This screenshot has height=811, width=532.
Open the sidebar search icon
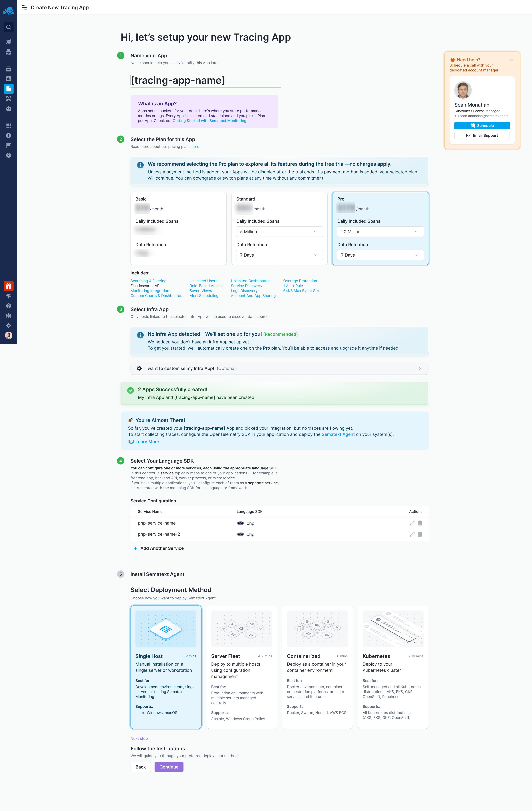click(8, 27)
